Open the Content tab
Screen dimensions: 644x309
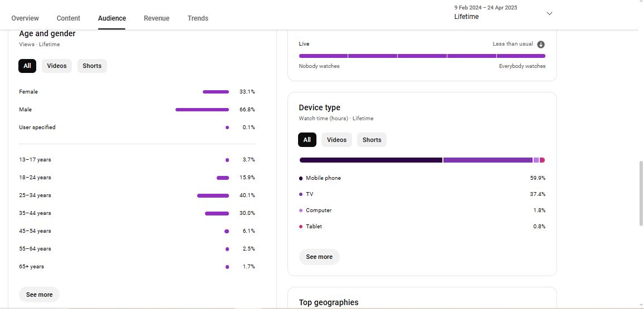coord(69,18)
